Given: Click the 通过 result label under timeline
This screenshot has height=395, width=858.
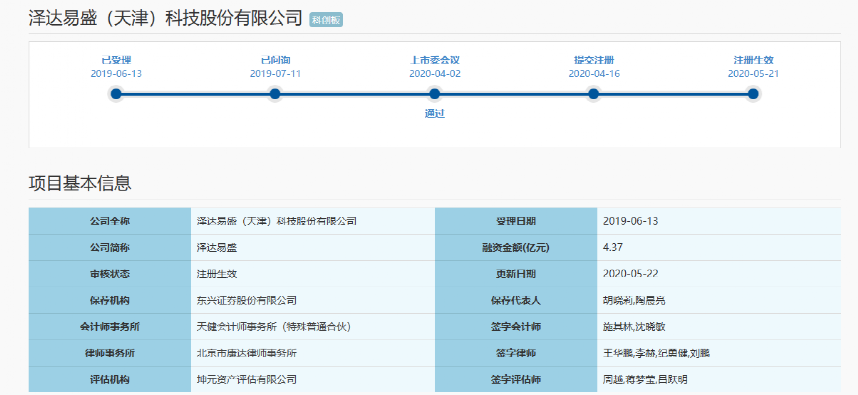Looking at the screenshot, I should click(434, 114).
